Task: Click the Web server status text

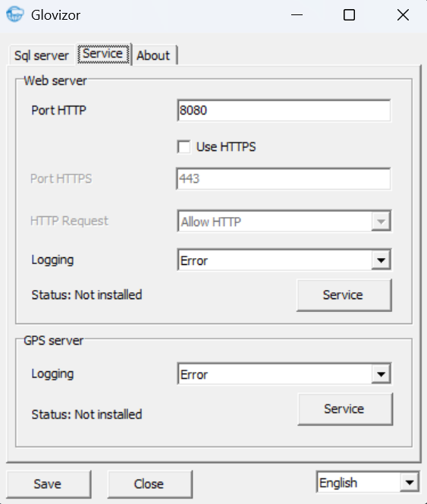Action: coord(86,295)
